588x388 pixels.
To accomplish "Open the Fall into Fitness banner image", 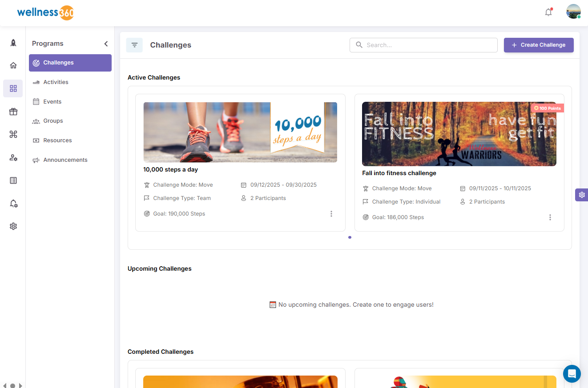I will [x=459, y=134].
